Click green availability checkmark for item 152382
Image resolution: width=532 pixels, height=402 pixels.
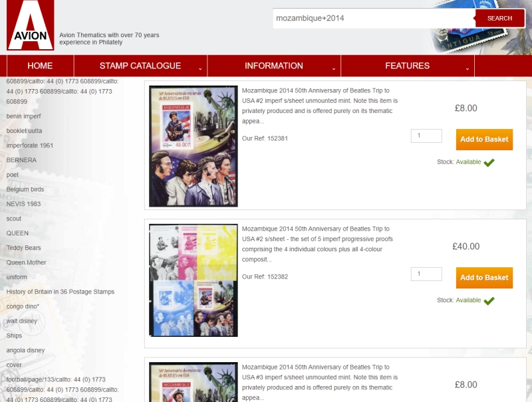[x=489, y=300]
